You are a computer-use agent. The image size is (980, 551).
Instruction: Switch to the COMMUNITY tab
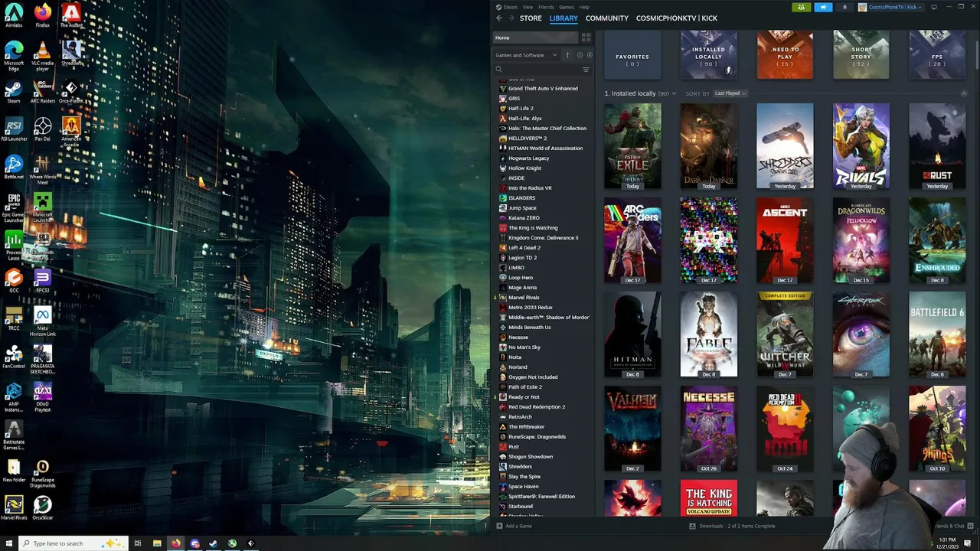(x=607, y=18)
